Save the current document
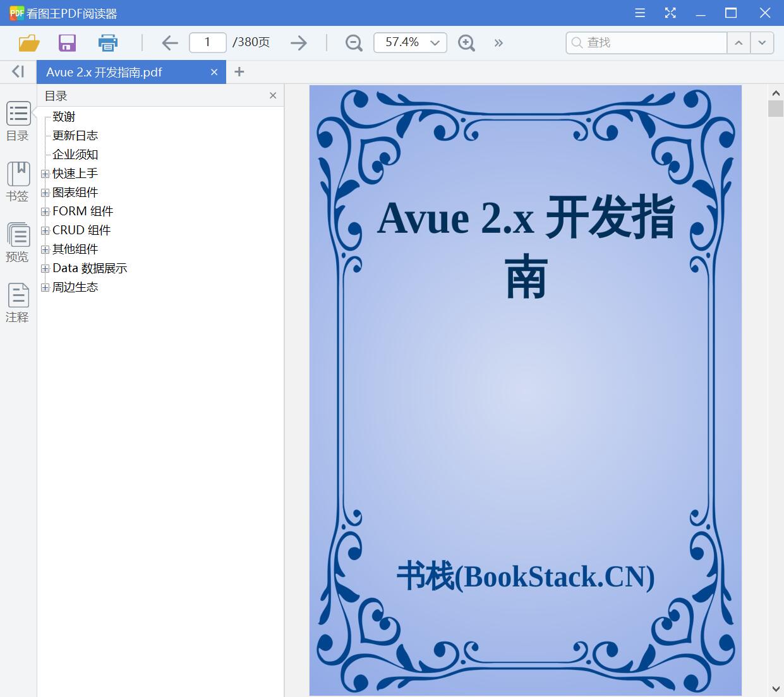 (67, 43)
